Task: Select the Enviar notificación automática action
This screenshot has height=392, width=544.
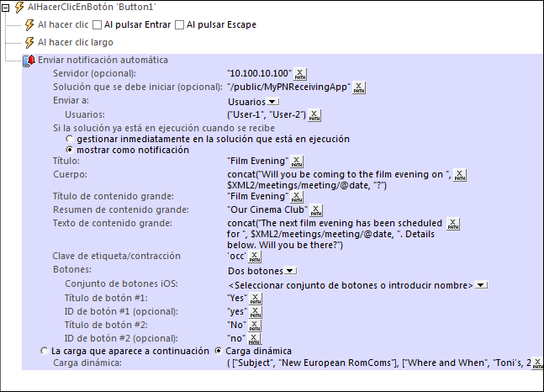Action: coord(103,60)
